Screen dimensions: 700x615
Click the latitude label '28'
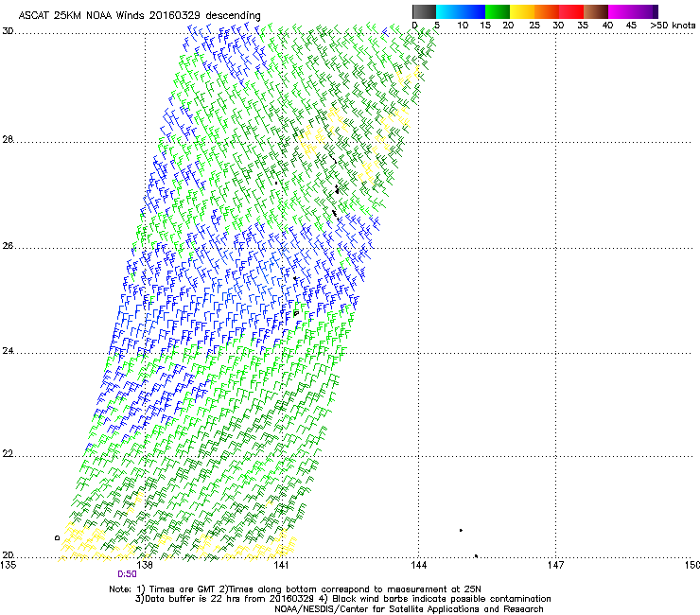(x=8, y=140)
